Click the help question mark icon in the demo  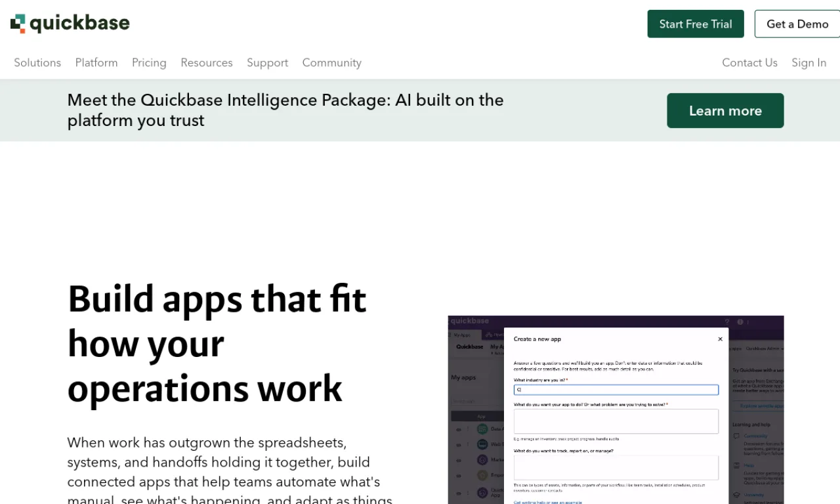(x=726, y=322)
